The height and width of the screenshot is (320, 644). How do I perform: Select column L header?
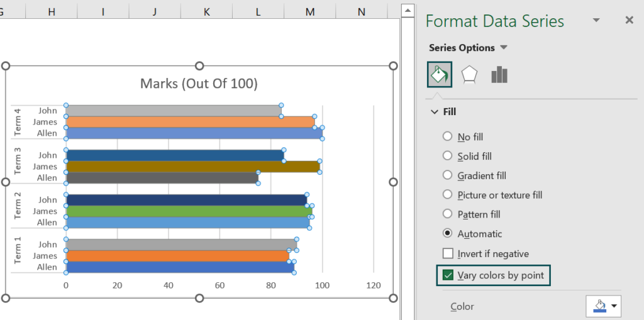(x=258, y=12)
